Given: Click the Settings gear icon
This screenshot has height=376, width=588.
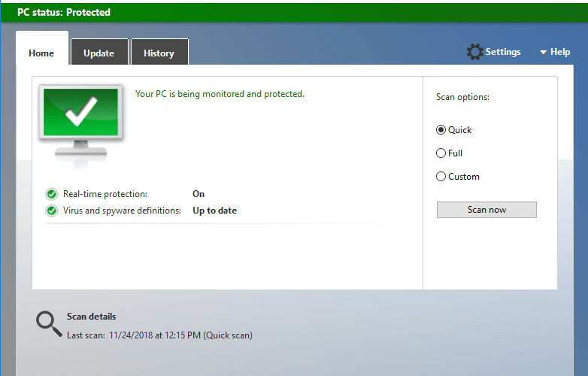Looking at the screenshot, I should click(474, 52).
